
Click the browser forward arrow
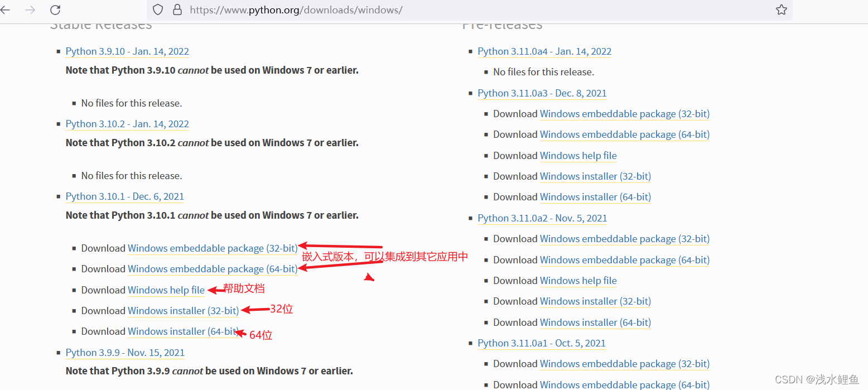coord(30,10)
